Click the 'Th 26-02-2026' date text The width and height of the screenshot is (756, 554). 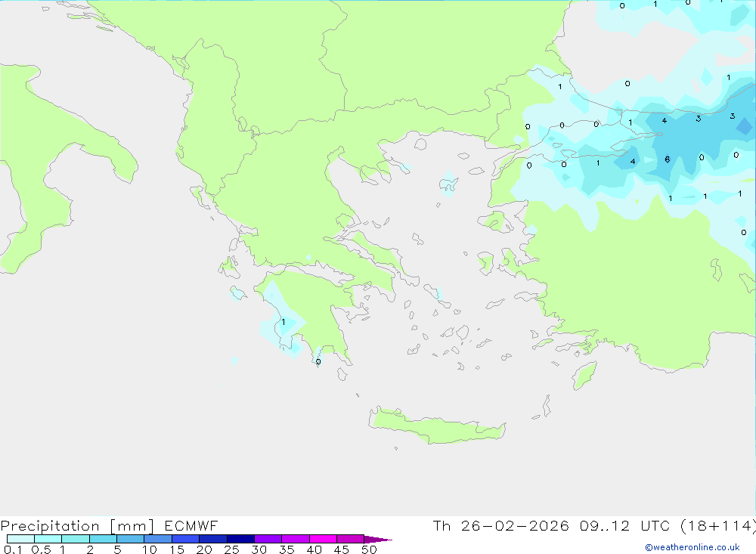click(500, 525)
